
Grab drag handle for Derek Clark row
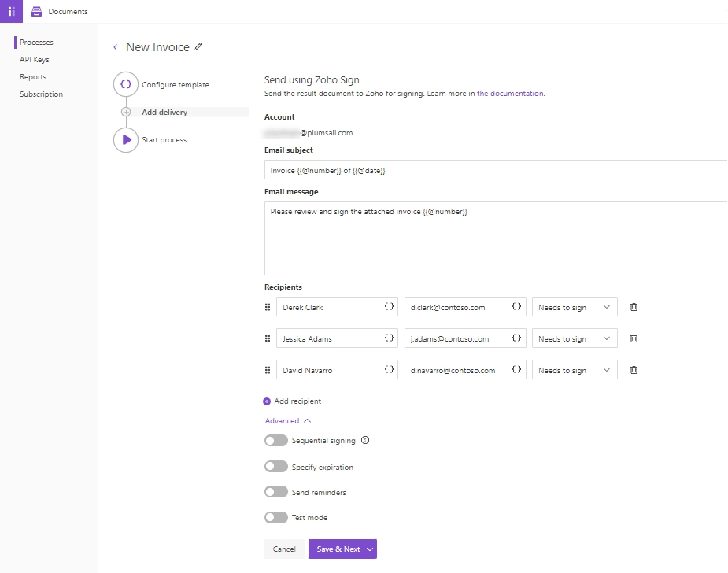pos(268,307)
